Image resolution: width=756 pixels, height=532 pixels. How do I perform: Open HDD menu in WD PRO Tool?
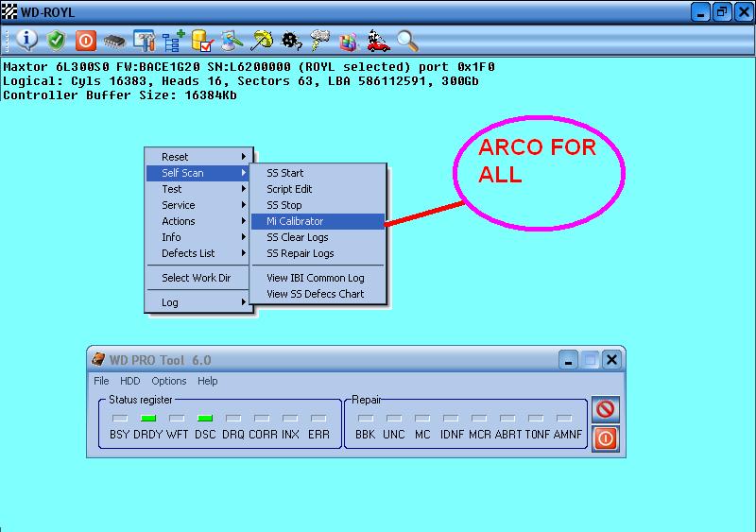click(130, 381)
